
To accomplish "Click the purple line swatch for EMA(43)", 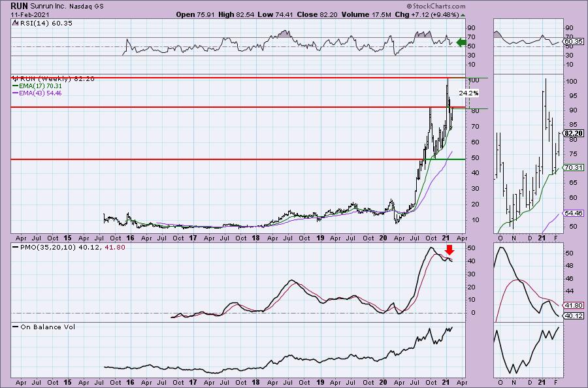I will point(16,93).
